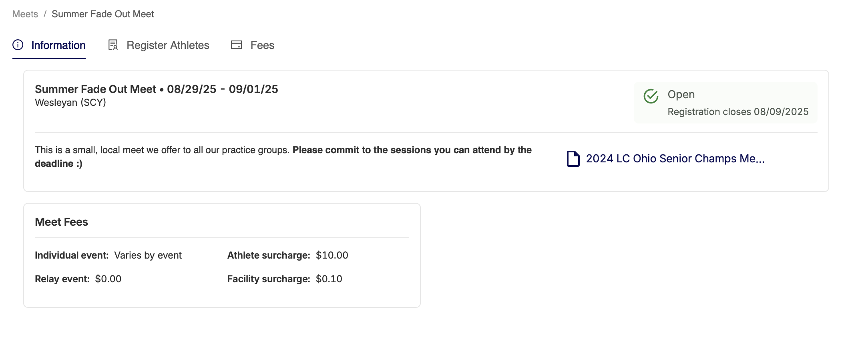Click the Fees credit card icon

(x=237, y=45)
